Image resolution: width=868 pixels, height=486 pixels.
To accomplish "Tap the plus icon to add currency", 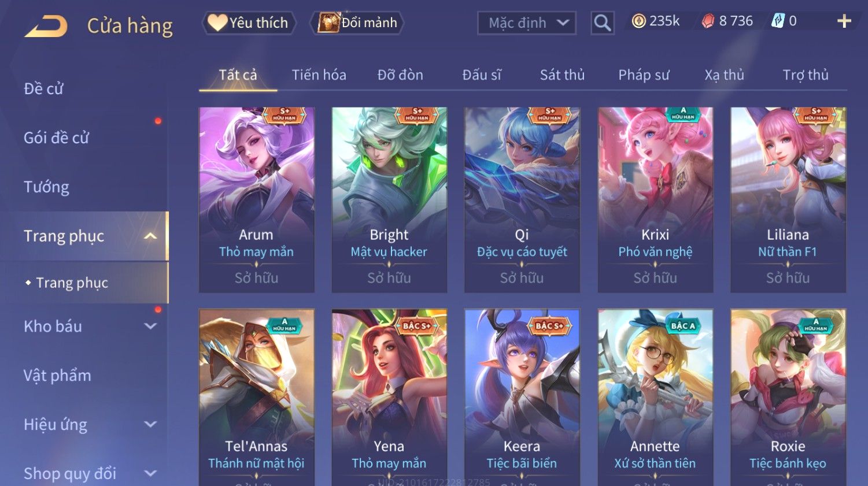I will tap(844, 21).
